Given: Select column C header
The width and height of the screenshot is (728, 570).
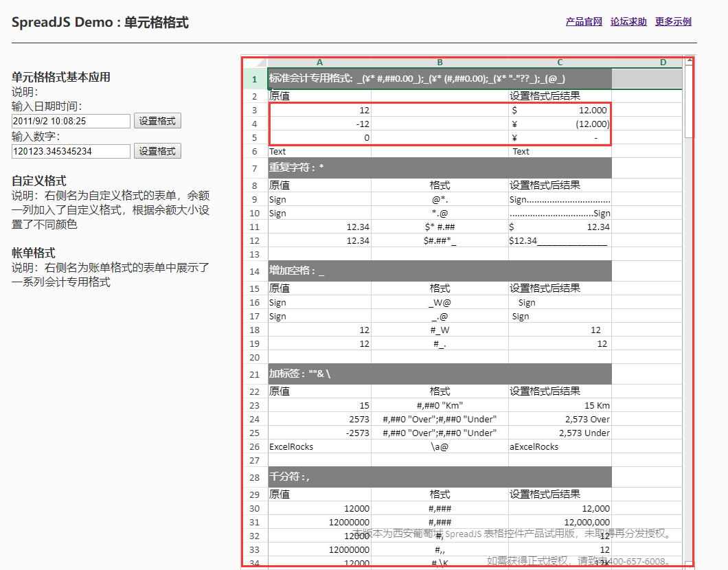Looking at the screenshot, I should (560, 62).
